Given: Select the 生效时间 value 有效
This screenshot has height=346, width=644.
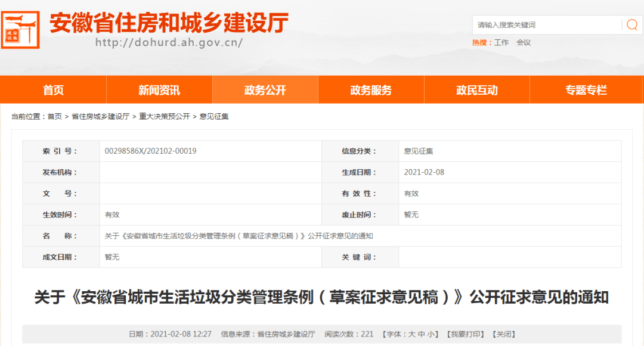Looking at the screenshot, I should (112, 214).
